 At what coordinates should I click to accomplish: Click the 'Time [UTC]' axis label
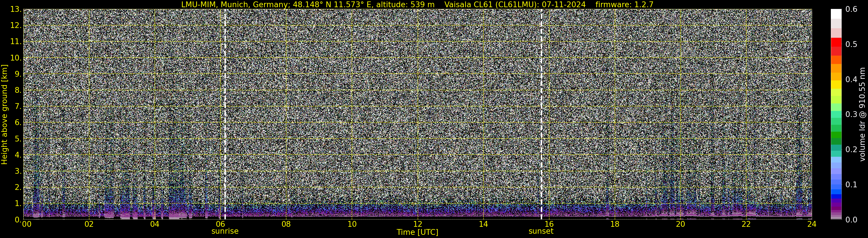click(x=417, y=232)
